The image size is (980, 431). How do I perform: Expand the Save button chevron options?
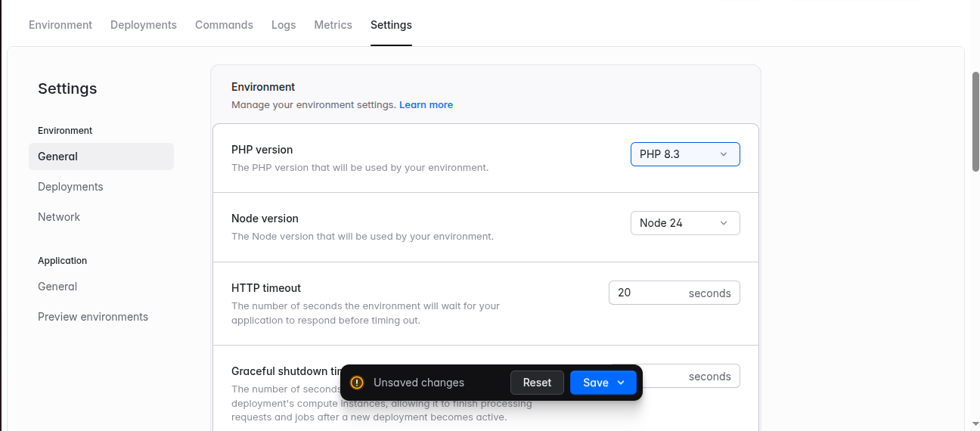pos(622,383)
